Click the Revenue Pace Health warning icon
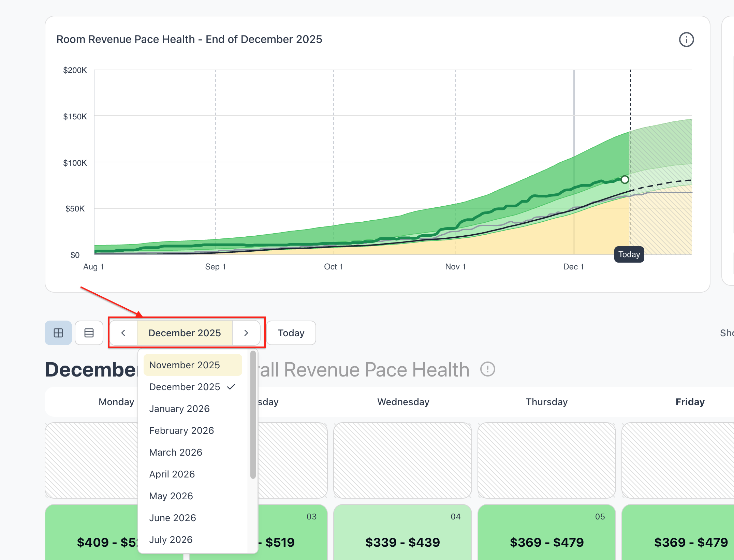The width and height of the screenshot is (734, 560). click(x=487, y=369)
